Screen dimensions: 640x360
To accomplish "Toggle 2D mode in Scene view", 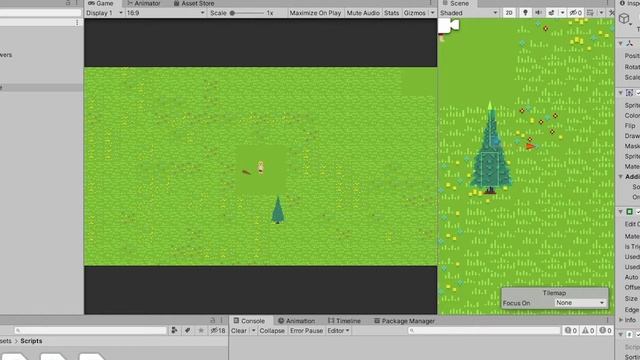I will click(509, 13).
